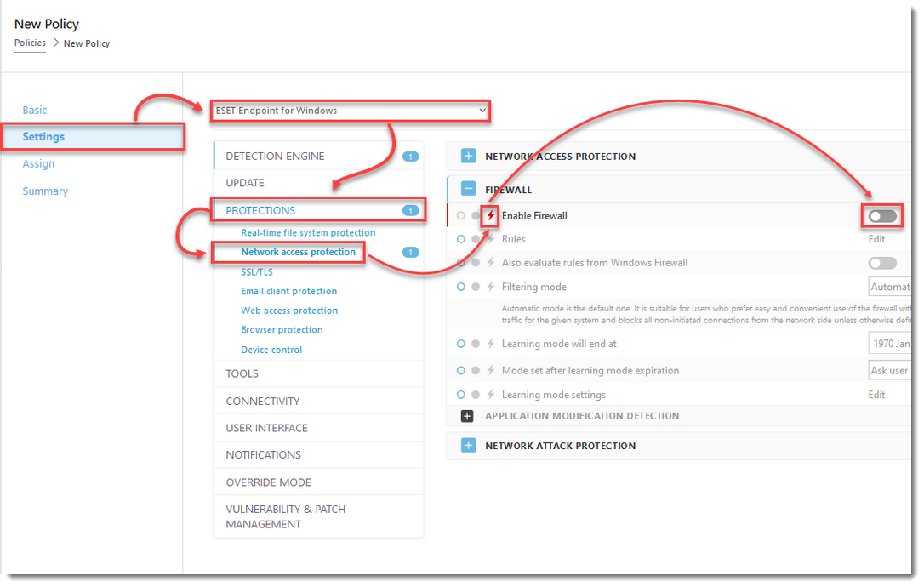924x587 pixels.
Task: Click the bolt icon for Learning mode settings
Action: pos(490,394)
